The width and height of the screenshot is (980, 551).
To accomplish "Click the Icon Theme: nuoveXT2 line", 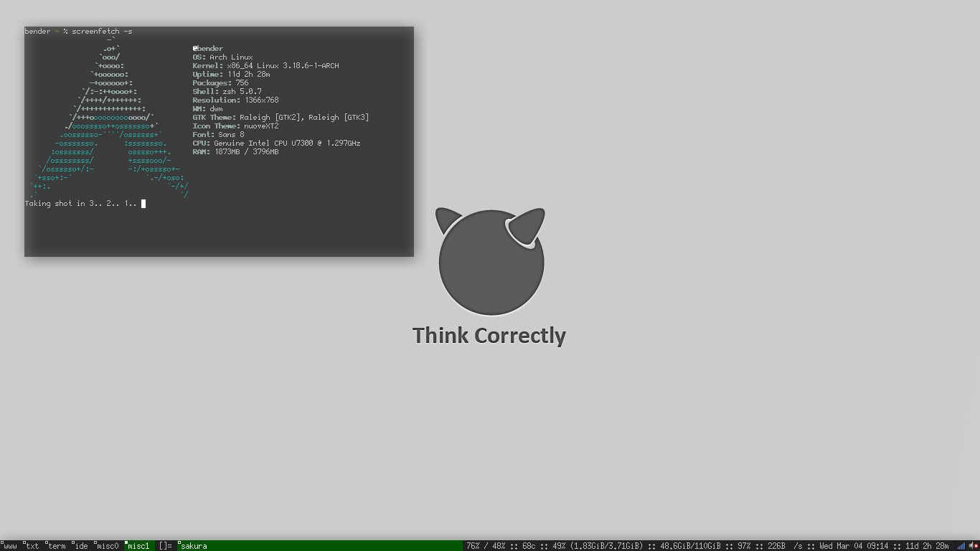I will point(235,126).
